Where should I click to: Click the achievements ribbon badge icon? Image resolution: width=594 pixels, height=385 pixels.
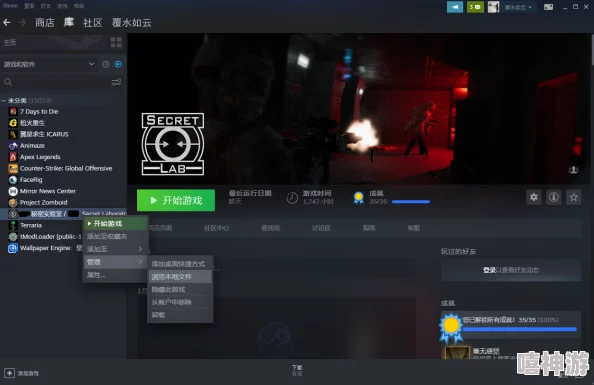pos(358,198)
